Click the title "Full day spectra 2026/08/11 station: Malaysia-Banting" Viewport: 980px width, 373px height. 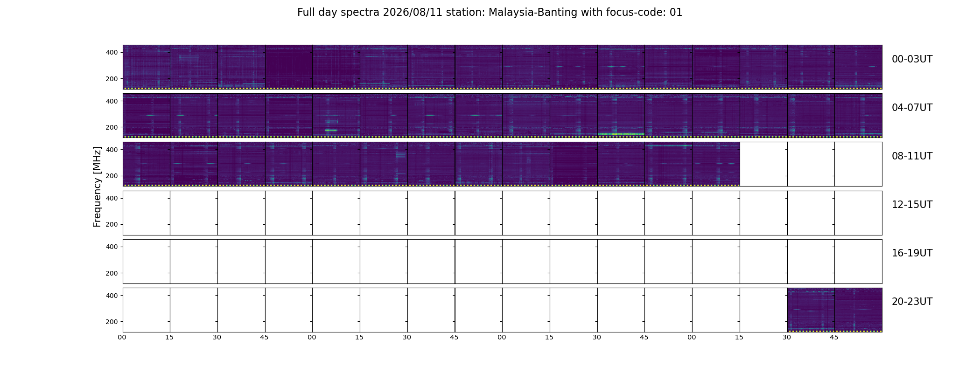point(437,13)
